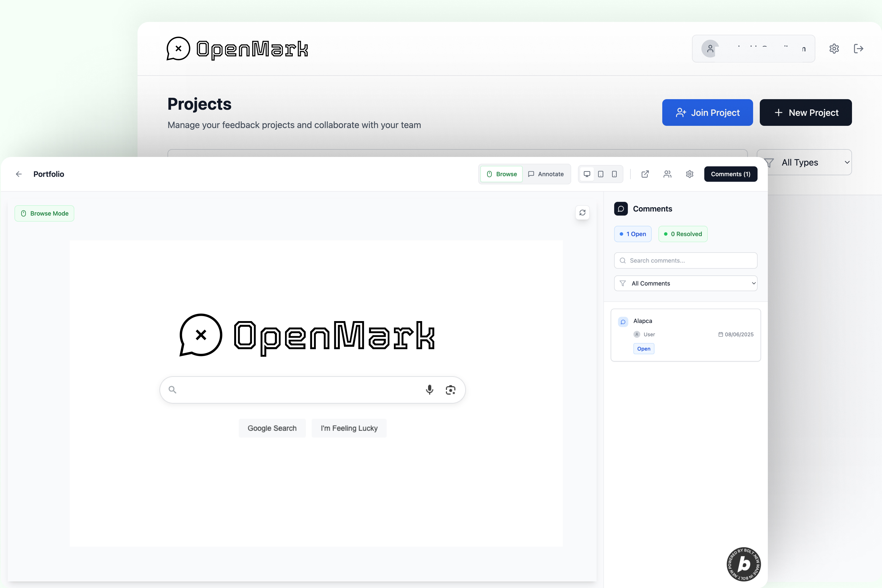
Task: Select the tablet viewport icon
Action: pyautogui.click(x=601, y=174)
